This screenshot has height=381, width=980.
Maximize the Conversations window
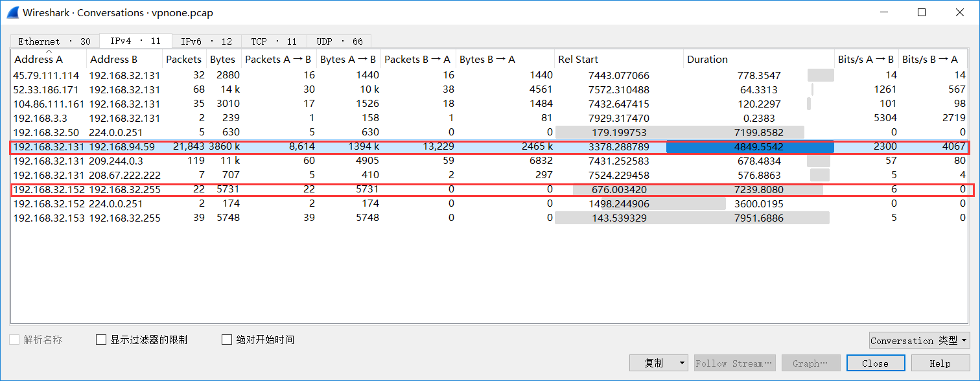(x=922, y=12)
